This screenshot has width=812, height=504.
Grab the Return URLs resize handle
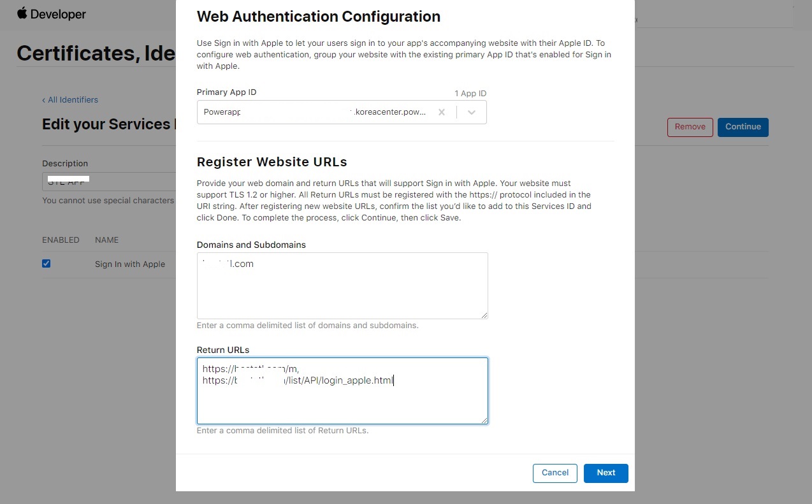click(484, 420)
